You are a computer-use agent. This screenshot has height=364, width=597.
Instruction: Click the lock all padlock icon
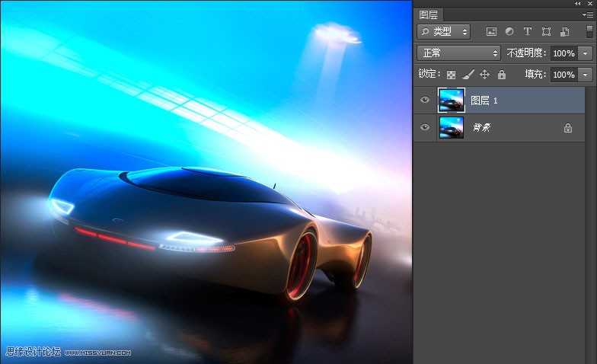[x=501, y=75]
